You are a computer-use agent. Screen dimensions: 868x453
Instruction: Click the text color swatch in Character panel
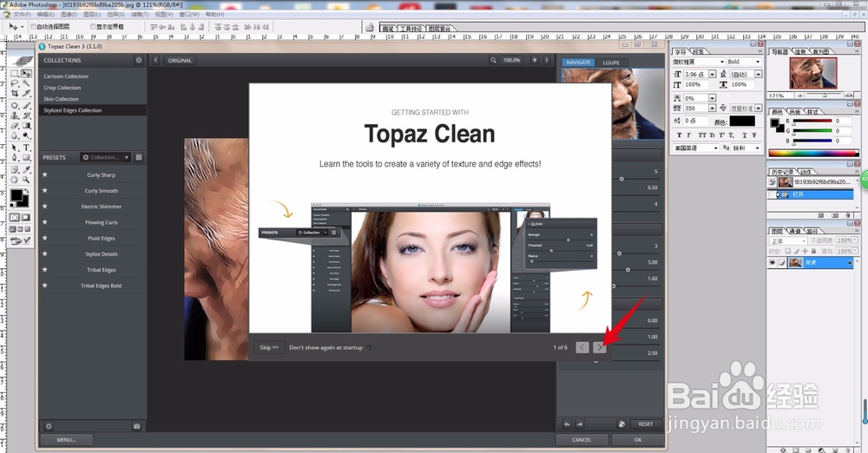coord(742,121)
